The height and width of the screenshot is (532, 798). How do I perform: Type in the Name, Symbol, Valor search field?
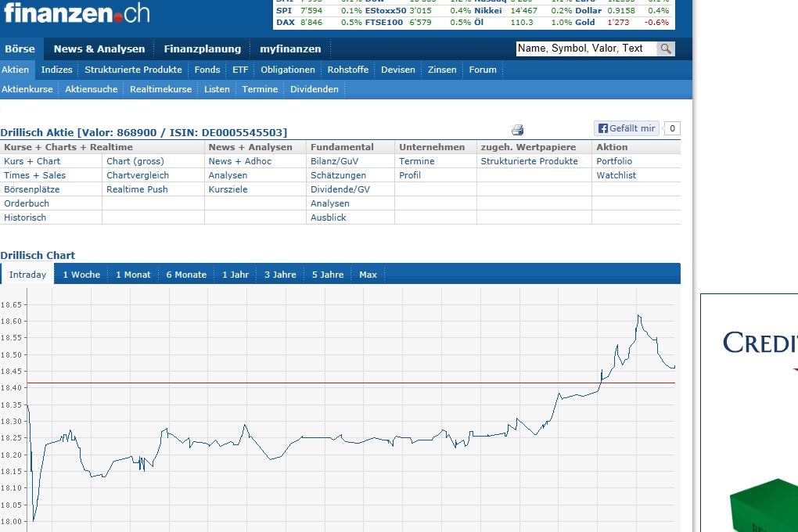tap(585, 49)
